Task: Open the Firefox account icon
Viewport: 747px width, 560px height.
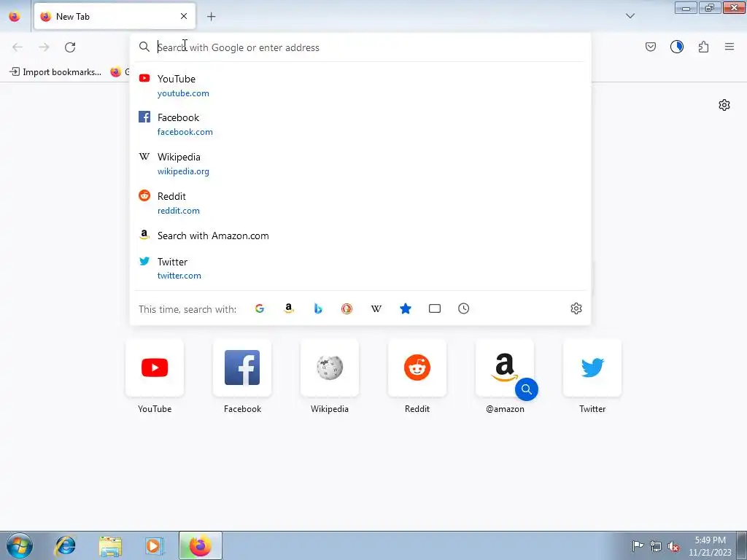Action: (676, 47)
